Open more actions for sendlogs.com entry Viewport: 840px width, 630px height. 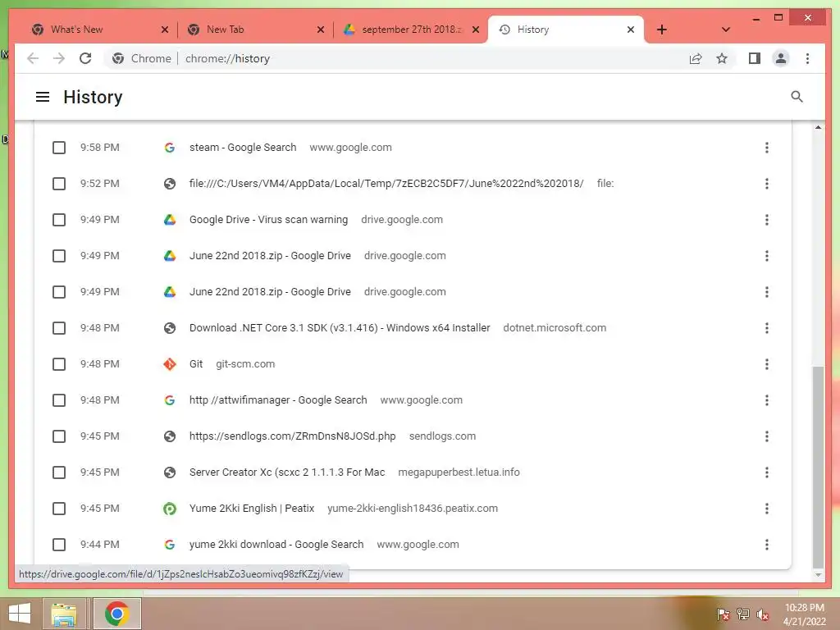coord(767,436)
